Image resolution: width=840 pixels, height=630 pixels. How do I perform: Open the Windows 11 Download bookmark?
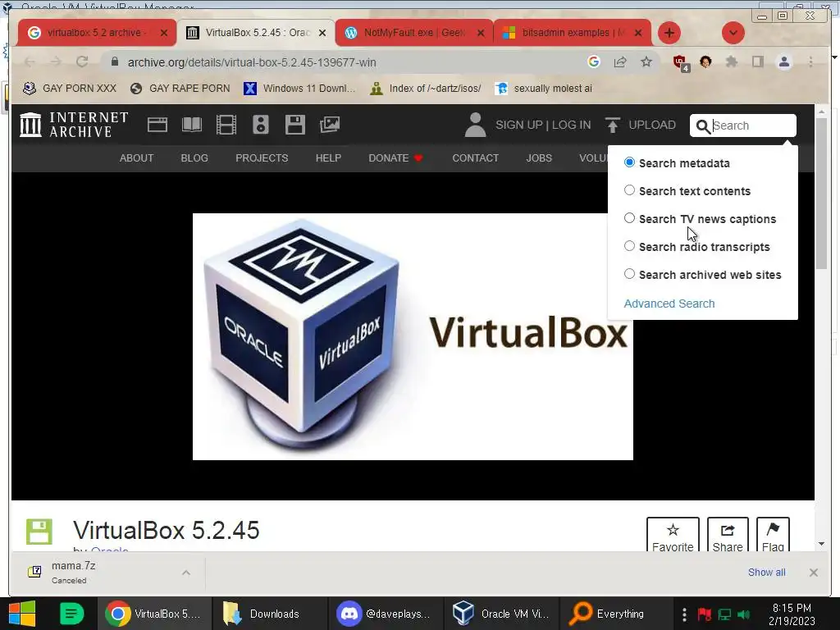click(299, 89)
